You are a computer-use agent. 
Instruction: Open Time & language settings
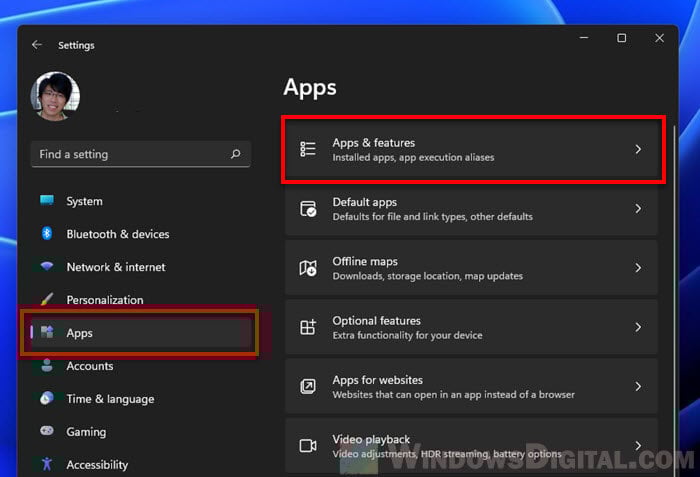click(x=110, y=399)
